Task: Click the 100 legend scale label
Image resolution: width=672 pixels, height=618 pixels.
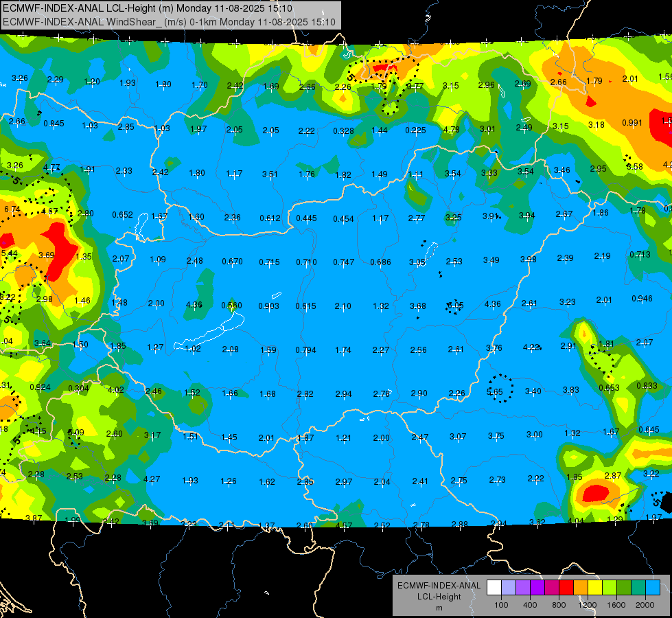Action: (501, 605)
